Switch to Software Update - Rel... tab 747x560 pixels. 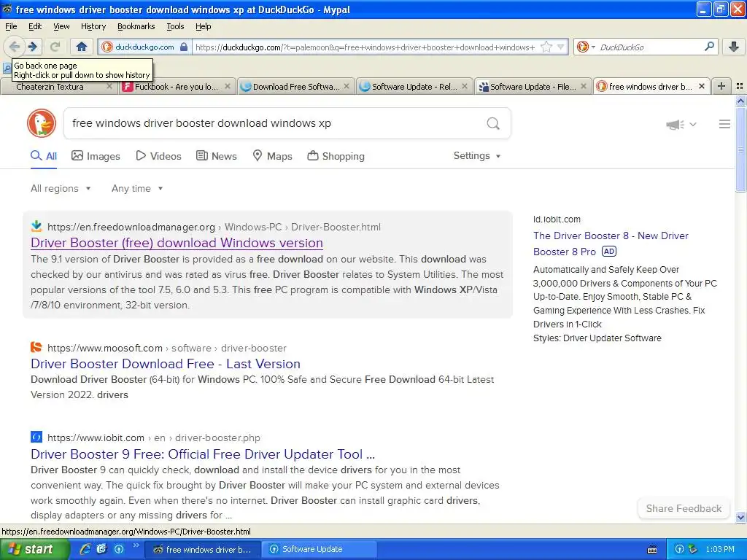[x=414, y=87]
